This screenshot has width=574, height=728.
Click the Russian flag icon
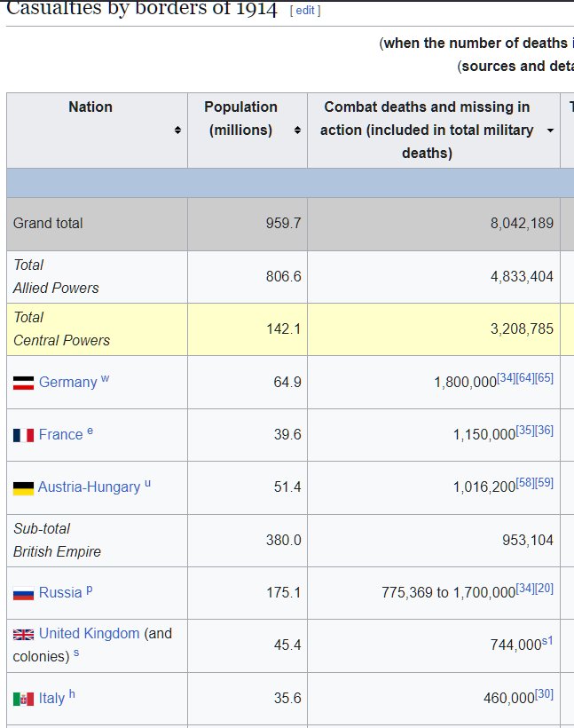[23, 594]
